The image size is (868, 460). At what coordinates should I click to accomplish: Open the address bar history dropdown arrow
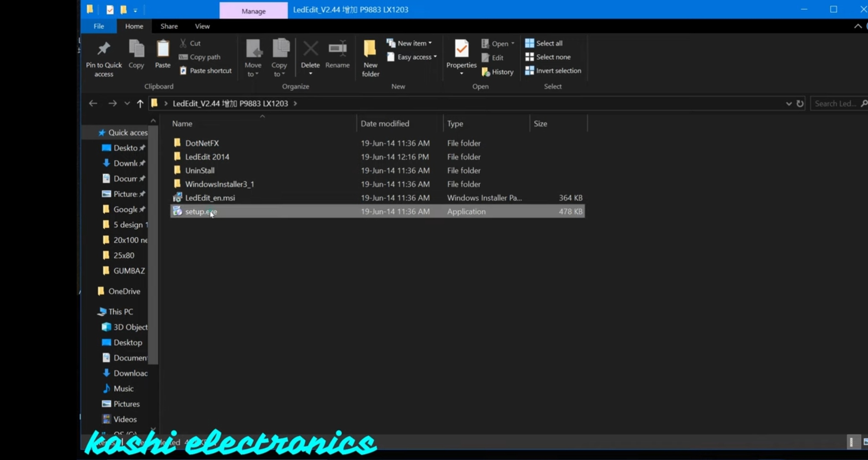coord(788,103)
